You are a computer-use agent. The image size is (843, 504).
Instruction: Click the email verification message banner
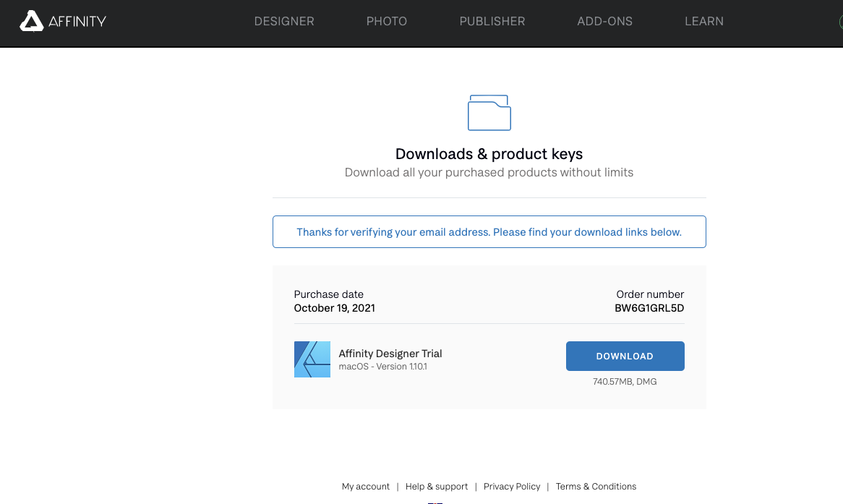pyautogui.click(x=489, y=231)
